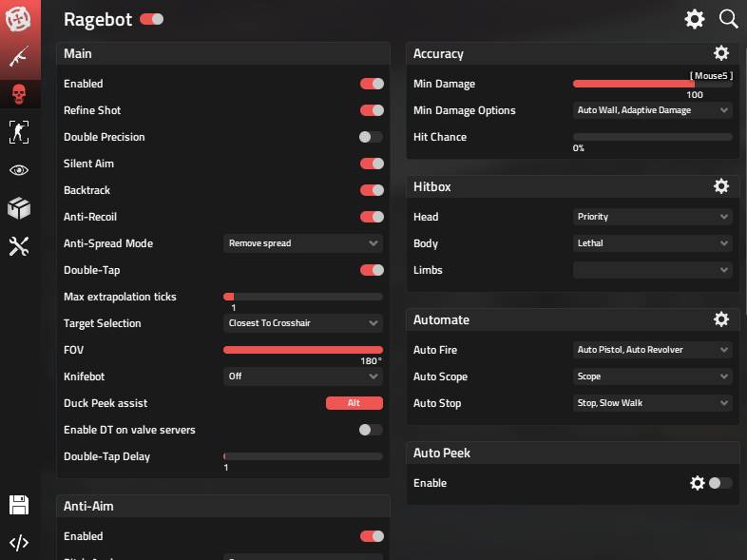Click the Ragebot page title
The height and width of the screenshot is (560, 747).
point(98,20)
